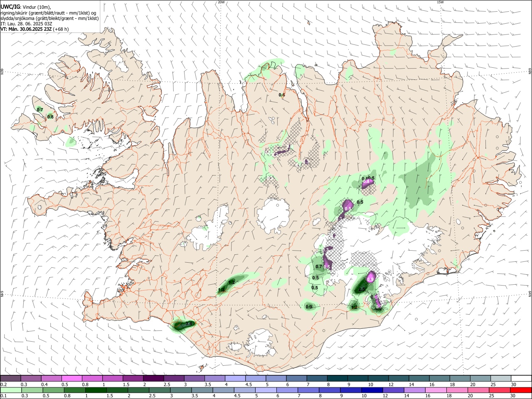Viewport: 532px width, 399px height.
Task: Click the 30 label in the lower legend
Action: click(513, 395)
